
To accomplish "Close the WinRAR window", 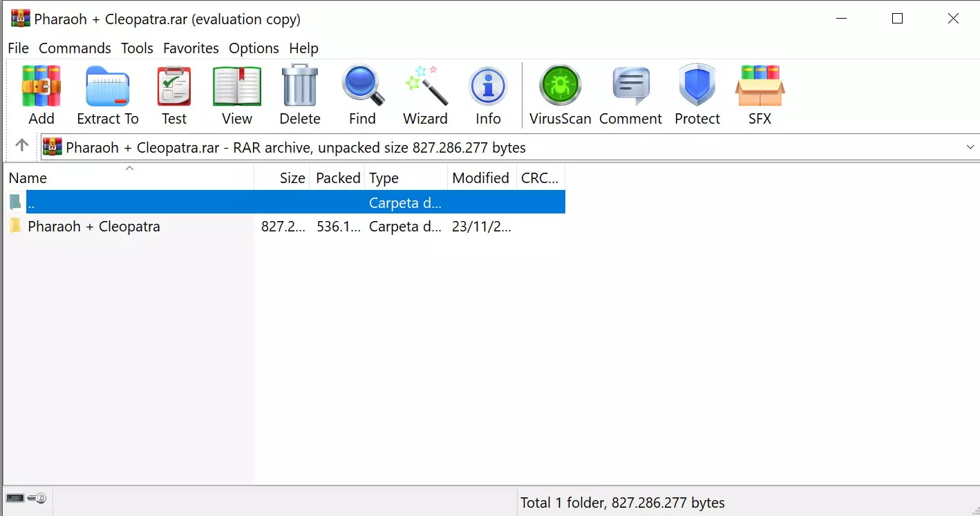I will pyautogui.click(x=953, y=19).
